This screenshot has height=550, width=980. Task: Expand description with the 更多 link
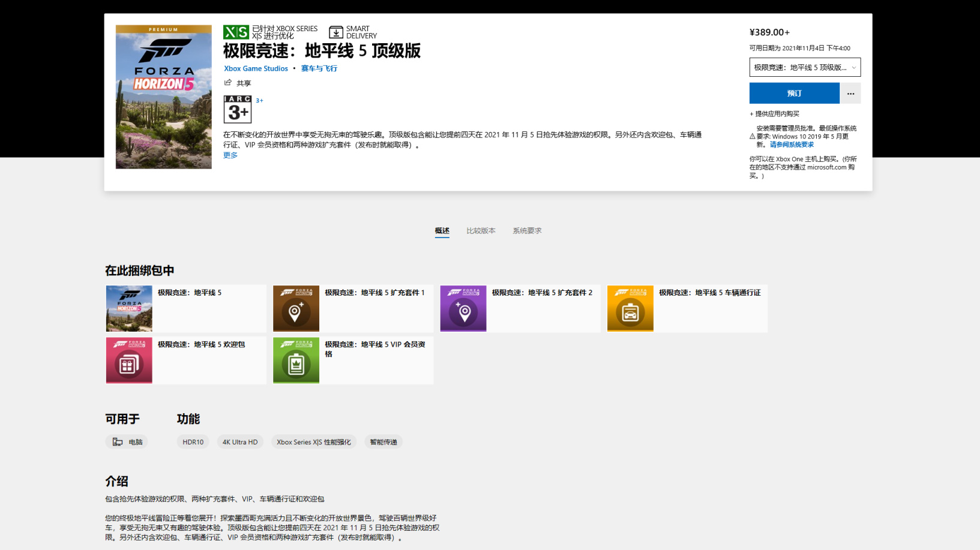tap(230, 155)
